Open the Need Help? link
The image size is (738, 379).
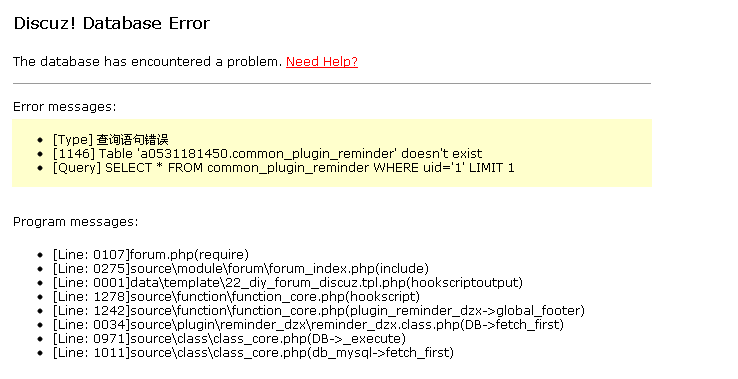pos(322,62)
